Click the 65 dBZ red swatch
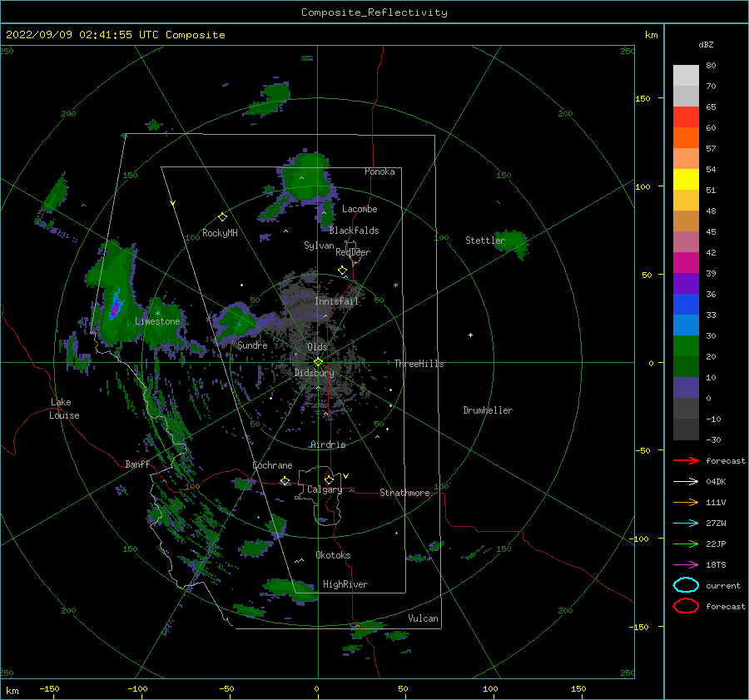This screenshot has height=700, width=749. [686, 117]
